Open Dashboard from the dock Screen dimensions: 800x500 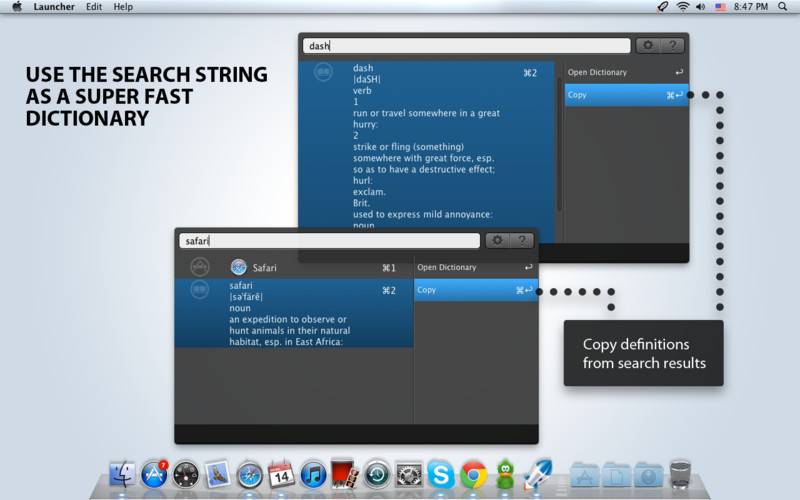coord(186,475)
